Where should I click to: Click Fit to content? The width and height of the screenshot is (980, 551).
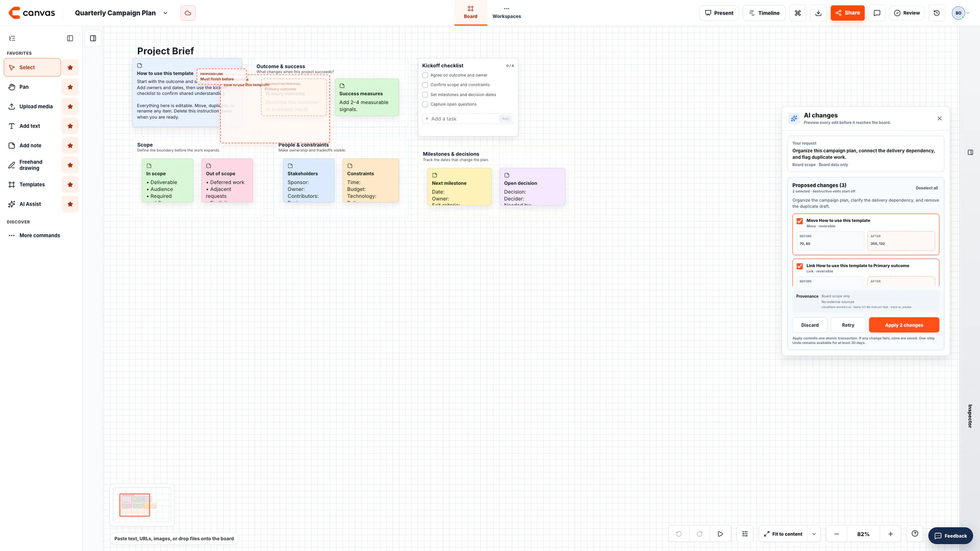[783, 534]
